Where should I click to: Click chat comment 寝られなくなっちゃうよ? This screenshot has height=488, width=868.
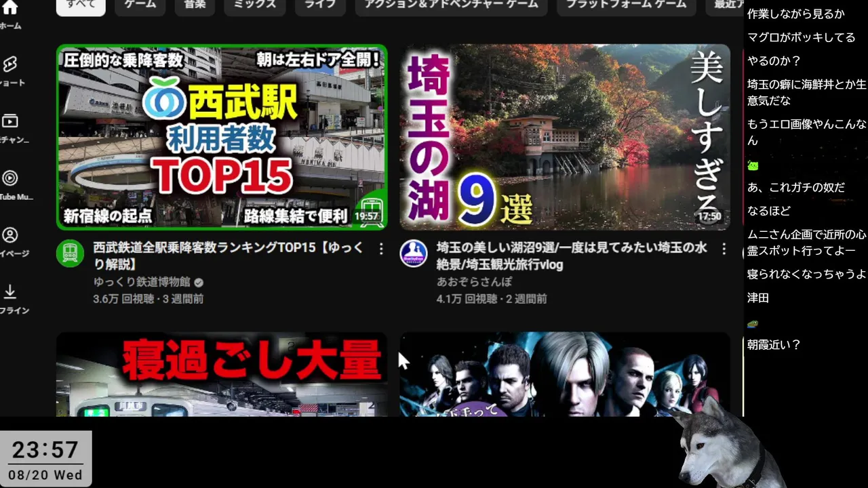806,274
